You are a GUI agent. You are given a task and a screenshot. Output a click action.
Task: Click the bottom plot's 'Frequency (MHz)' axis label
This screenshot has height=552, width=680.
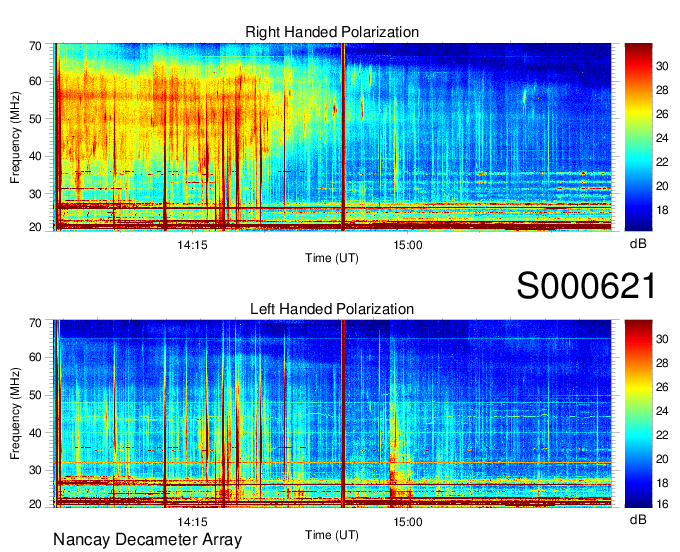point(15,414)
